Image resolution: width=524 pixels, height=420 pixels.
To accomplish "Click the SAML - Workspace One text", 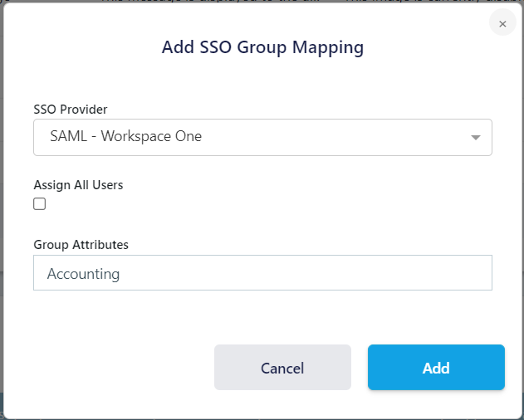I will [x=125, y=137].
